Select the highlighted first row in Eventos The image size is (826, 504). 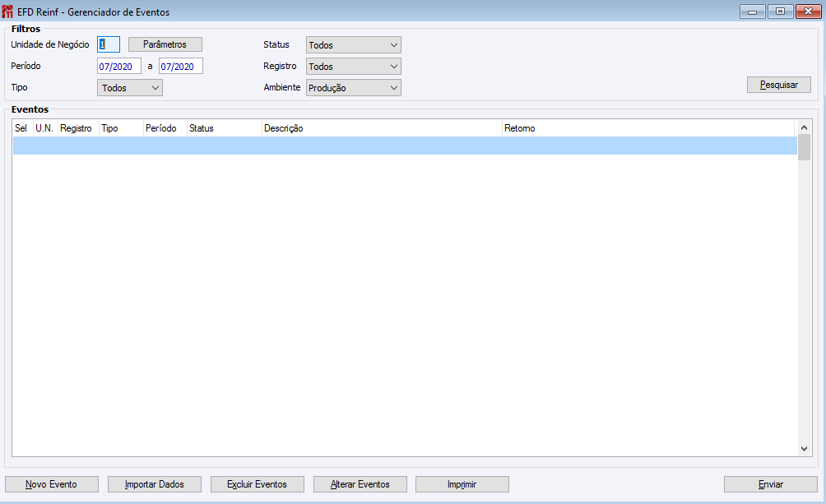click(x=405, y=146)
